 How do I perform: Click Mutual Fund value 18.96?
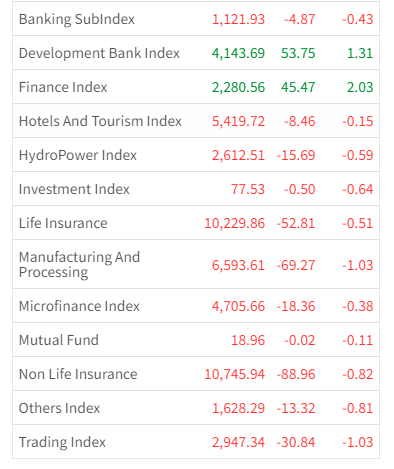(248, 340)
